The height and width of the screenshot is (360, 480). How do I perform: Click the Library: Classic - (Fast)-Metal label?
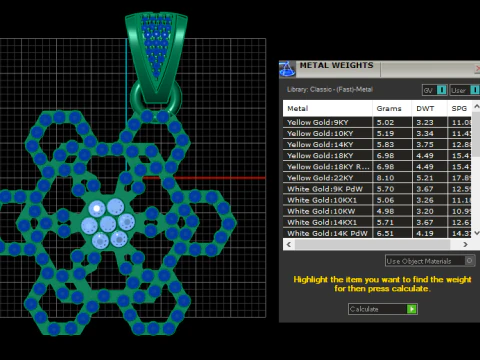point(330,89)
